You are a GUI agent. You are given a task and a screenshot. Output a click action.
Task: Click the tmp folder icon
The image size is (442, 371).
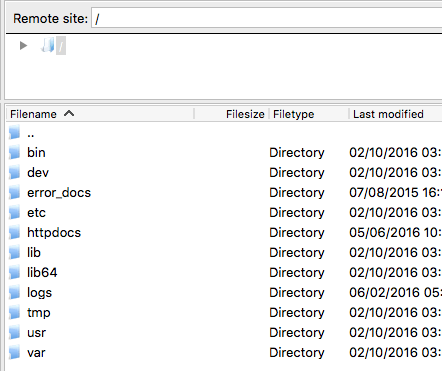15,312
